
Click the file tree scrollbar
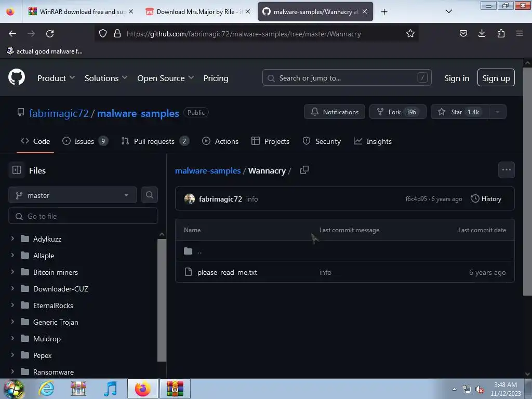tap(162, 300)
